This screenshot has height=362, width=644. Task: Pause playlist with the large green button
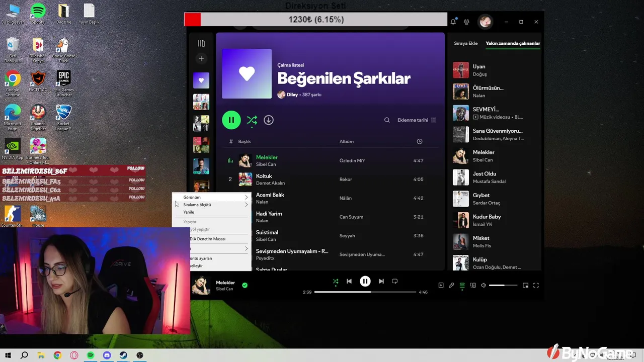click(231, 120)
